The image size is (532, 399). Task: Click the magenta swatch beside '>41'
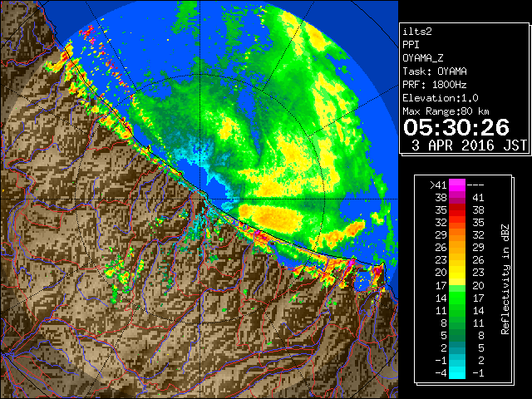[x=457, y=185]
